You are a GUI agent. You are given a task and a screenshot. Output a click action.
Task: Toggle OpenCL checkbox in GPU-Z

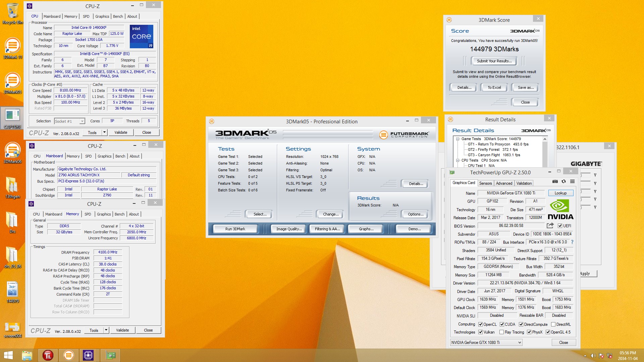point(480,324)
